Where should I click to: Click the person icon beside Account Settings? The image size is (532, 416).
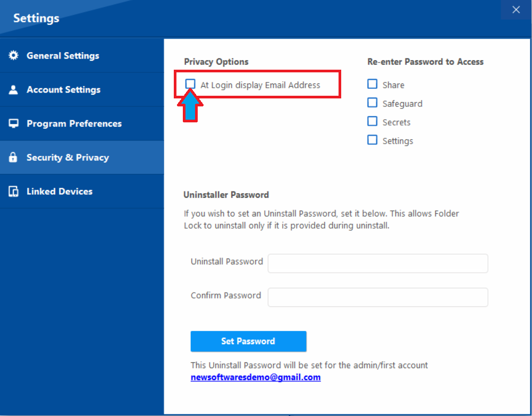(x=13, y=89)
